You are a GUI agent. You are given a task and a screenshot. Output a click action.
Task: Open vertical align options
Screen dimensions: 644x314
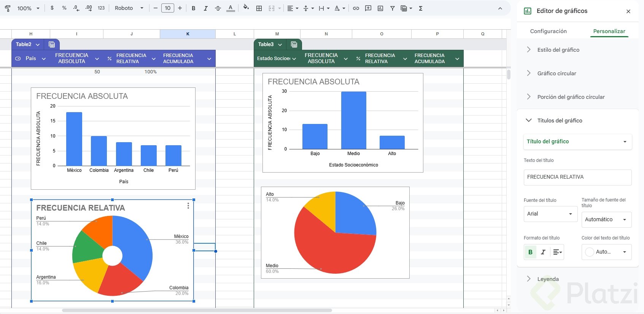tap(308, 8)
